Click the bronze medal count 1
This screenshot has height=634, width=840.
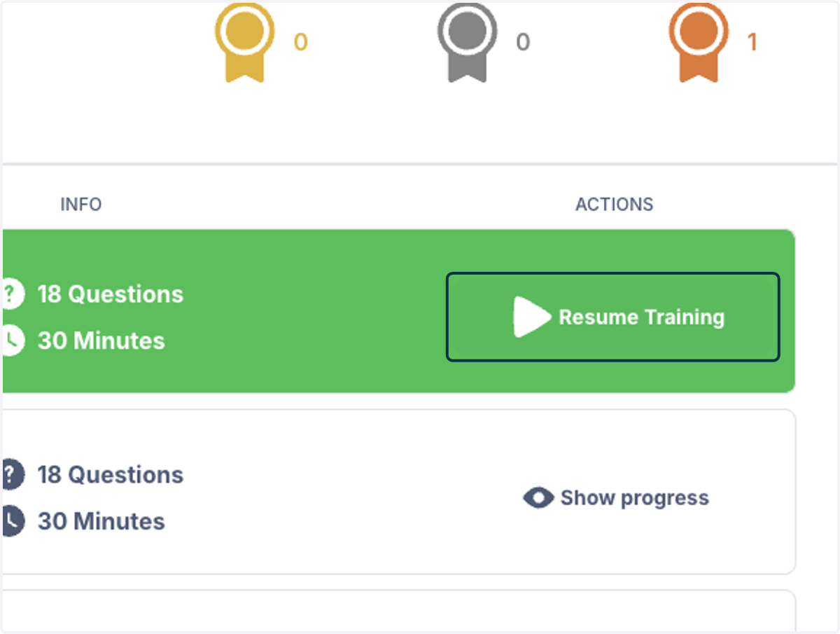coord(752,43)
